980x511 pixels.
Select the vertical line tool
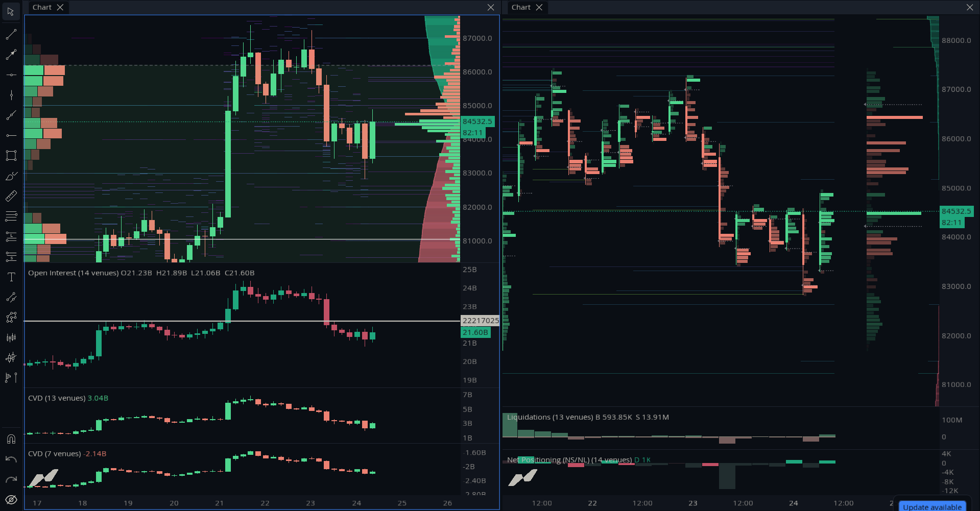(x=11, y=95)
